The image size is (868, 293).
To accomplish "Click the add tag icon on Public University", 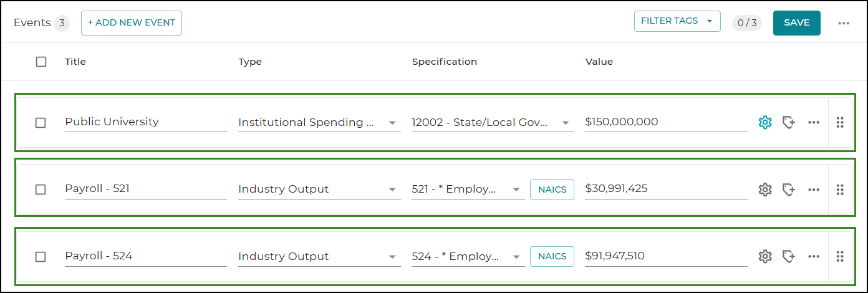I will pos(789,122).
